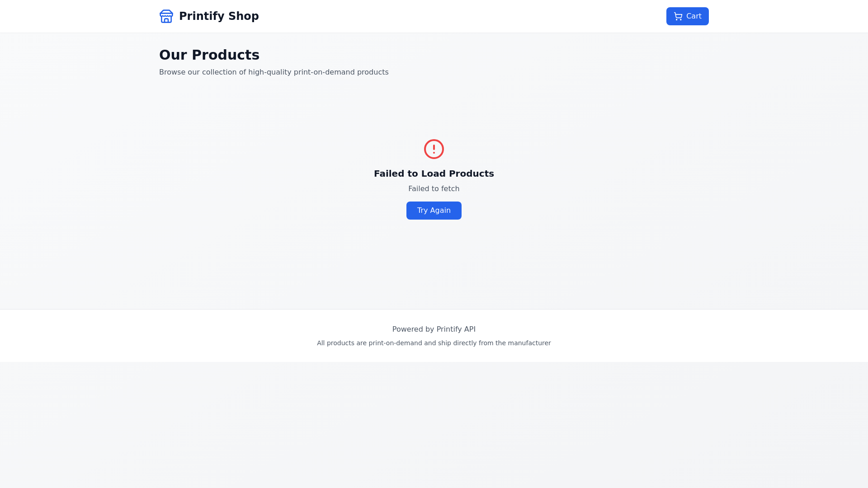Open the Cart button
The height and width of the screenshot is (488, 868).
(x=687, y=16)
